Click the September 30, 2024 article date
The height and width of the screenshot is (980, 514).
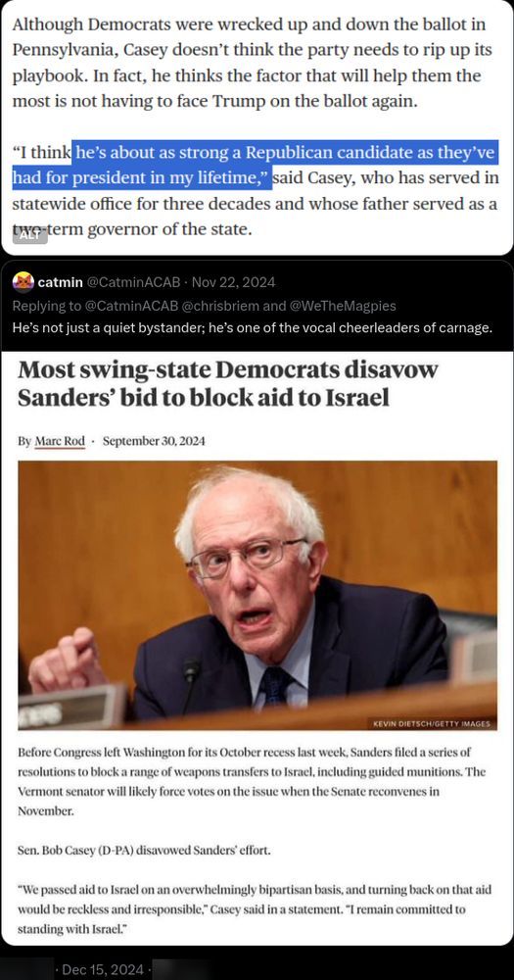coord(154,441)
